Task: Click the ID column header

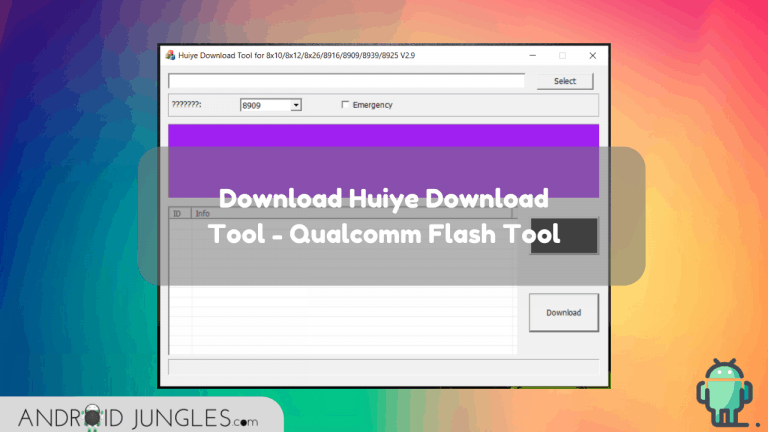Action: point(179,214)
